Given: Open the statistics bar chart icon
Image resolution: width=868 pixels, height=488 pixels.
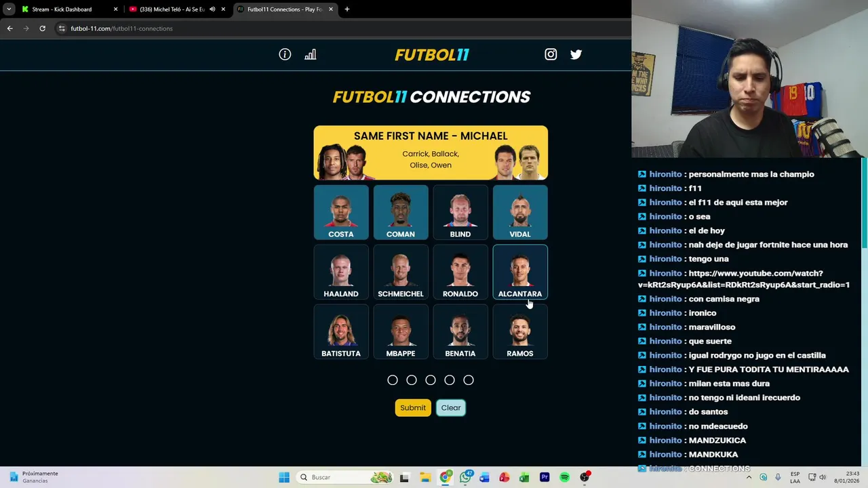Looking at the screenshot, I should pos(311,54).
